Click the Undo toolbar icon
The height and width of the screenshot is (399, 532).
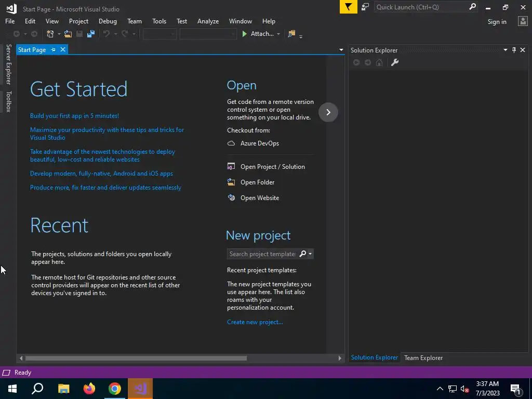coord(107,34)
